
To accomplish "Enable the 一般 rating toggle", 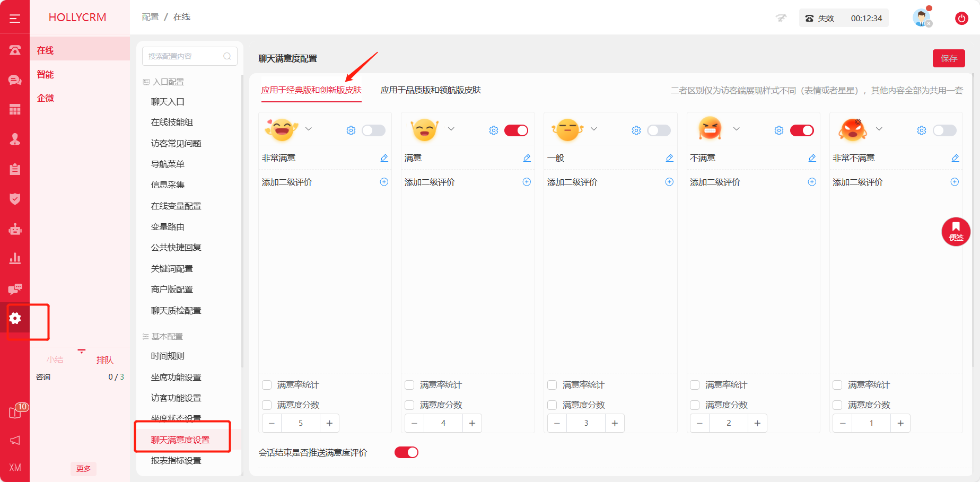I will click(x=659, y=130).
